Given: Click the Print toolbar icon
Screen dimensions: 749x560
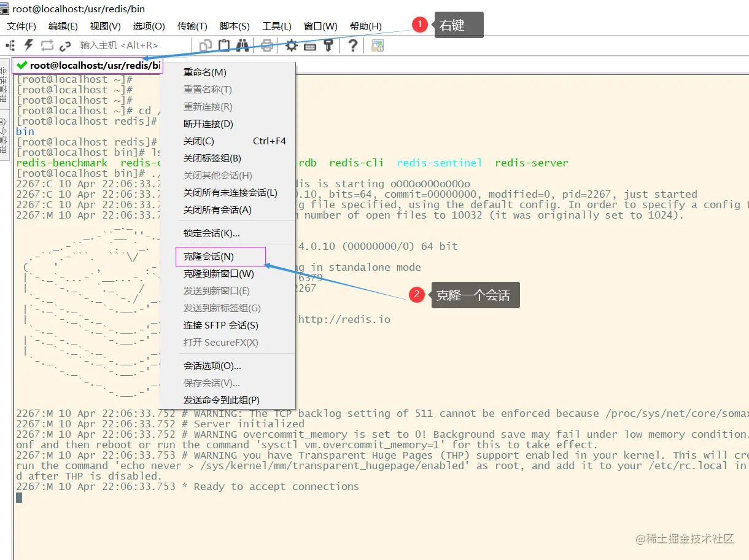Looking at the screenshot, I should (x=267, y=45).
